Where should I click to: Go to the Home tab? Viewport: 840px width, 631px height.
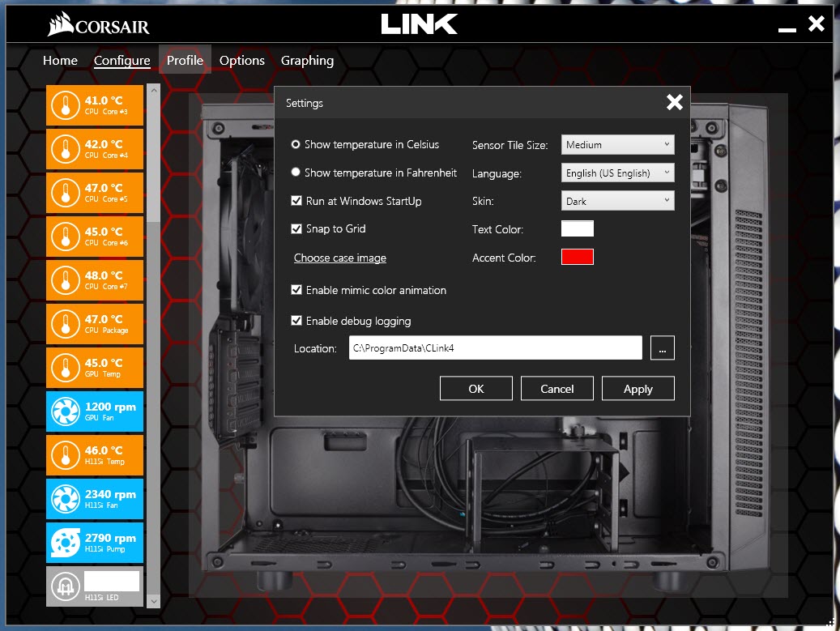point(60,61)
